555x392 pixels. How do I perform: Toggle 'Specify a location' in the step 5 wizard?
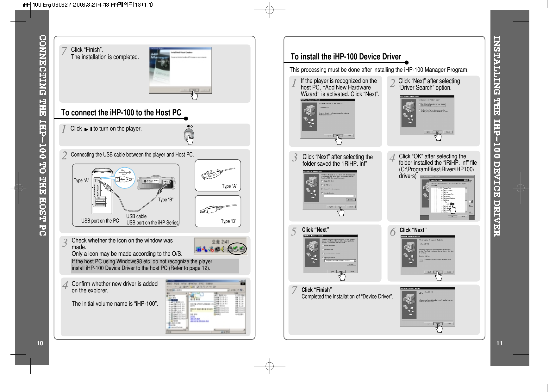tap(323, 258)
